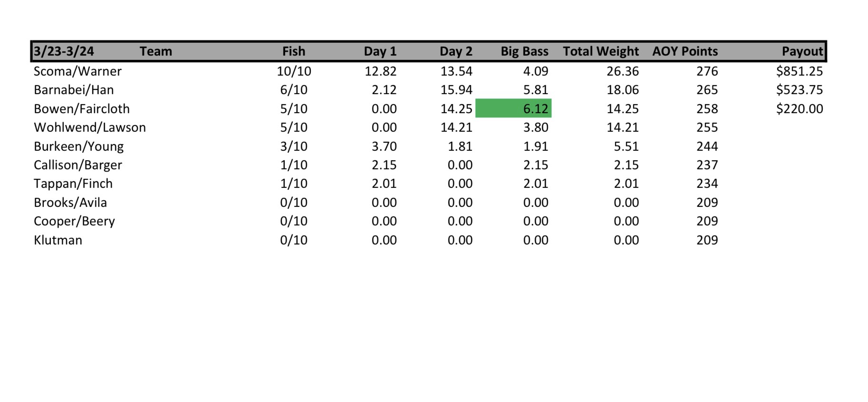Click the Total Weight column header
Screen dimensions: 868x402
pyautogui.click(x=601, y=51)
